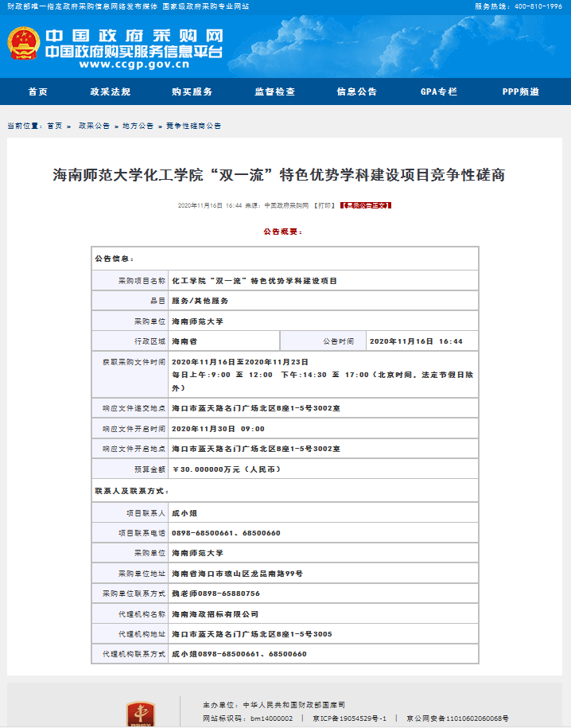
Task: Click the date range 2020年11月16日至2020年11月23日
Action: (x=240, y=362)
